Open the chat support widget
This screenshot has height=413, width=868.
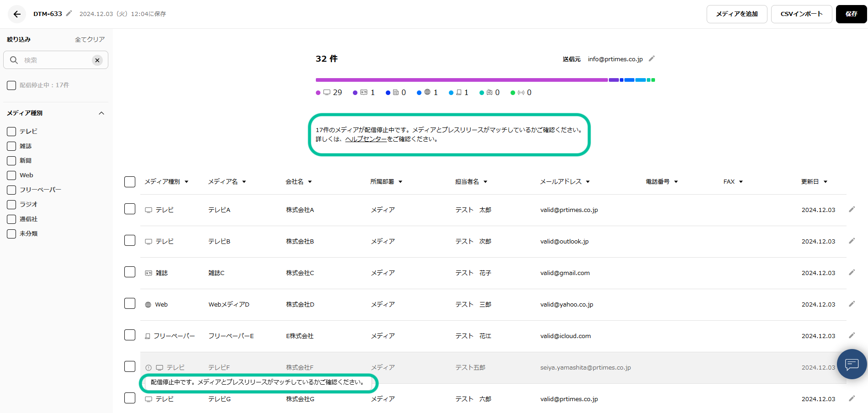point(852,364)
